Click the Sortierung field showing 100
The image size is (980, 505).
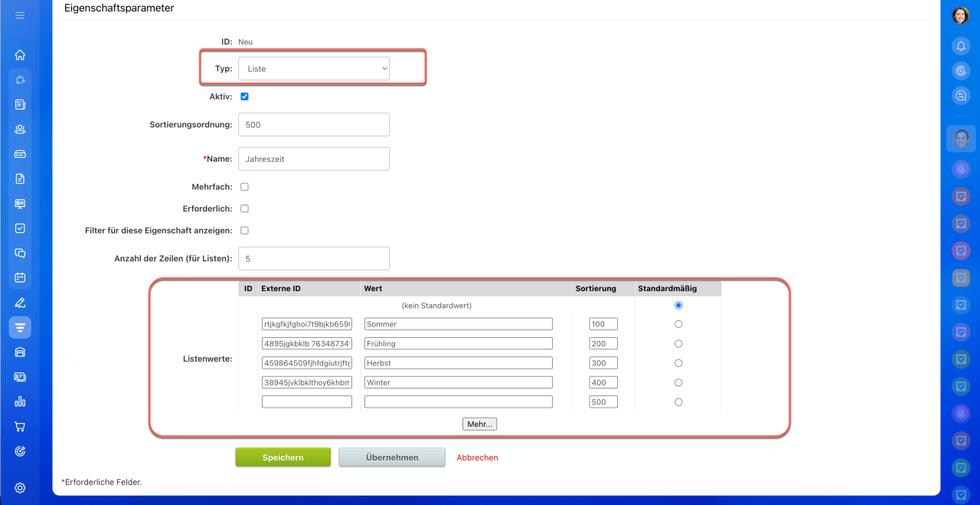(x=603, y=324)
